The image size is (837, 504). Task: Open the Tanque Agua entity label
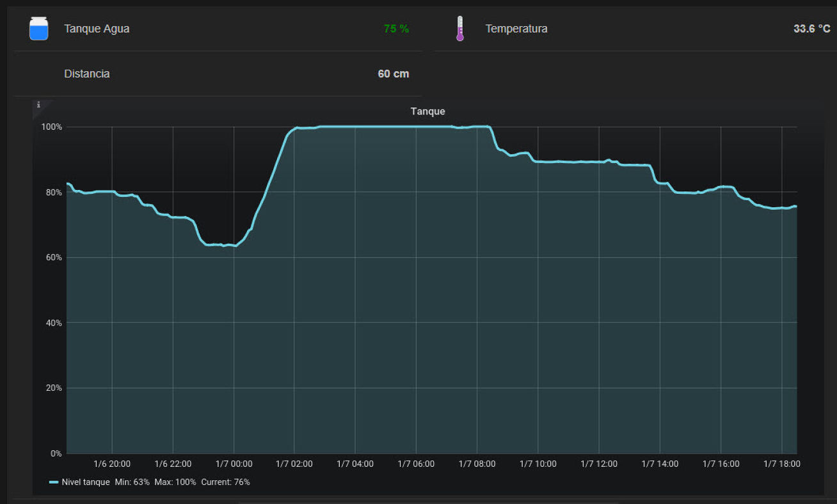click(97, 29)
